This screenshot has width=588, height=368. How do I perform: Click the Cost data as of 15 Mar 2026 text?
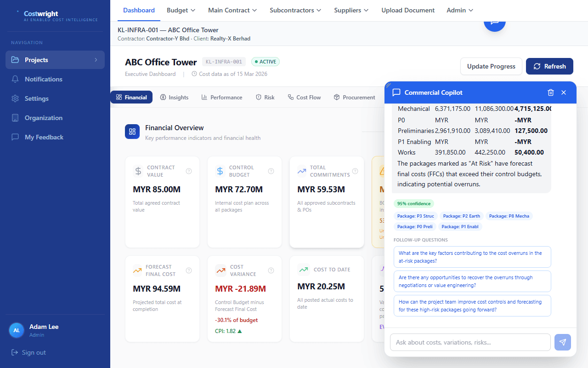click(x=229, y=74)
